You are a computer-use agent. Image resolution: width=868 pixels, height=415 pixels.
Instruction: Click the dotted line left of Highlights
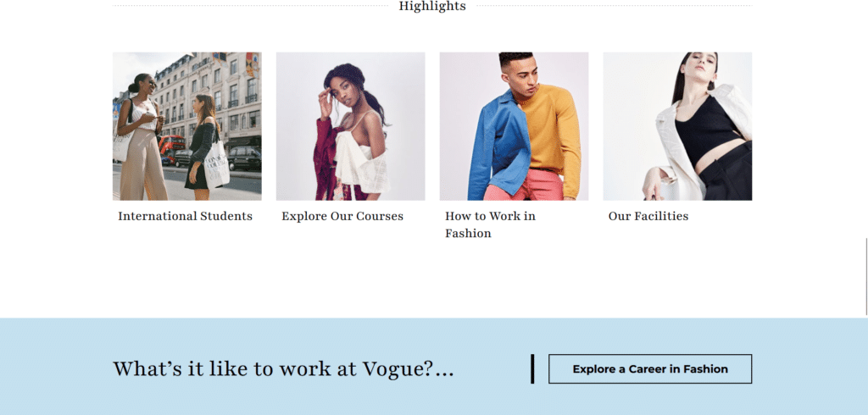[250, 6]
